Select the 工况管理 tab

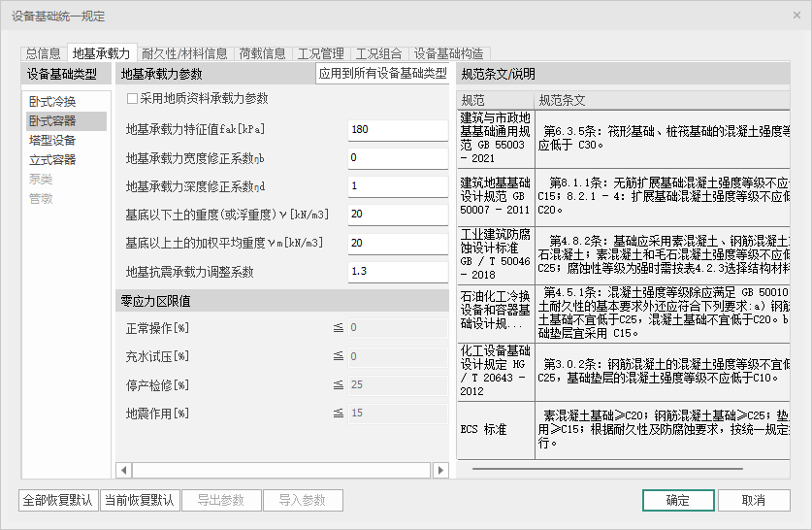(x=320, y=53)
